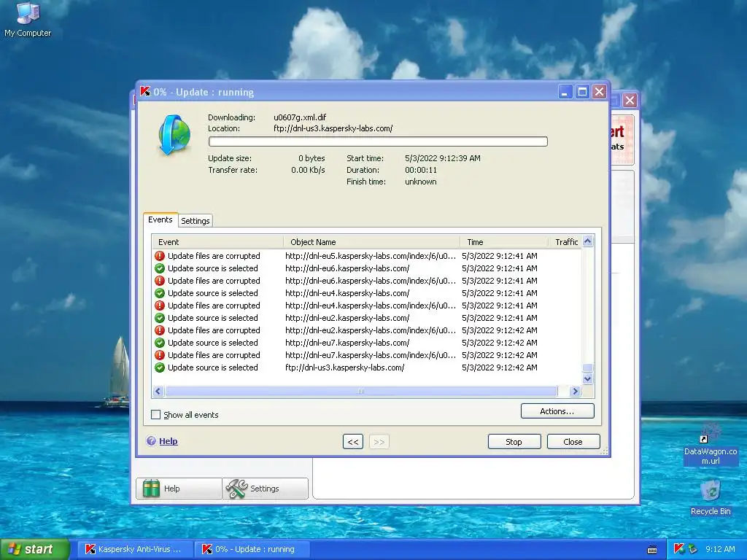The height and width of the screenshot is (560, 747).
Task: Select 'http://dnl-eu5.kaspersky-labs.com/index/6/u0...' object cell
Action: 371,256
